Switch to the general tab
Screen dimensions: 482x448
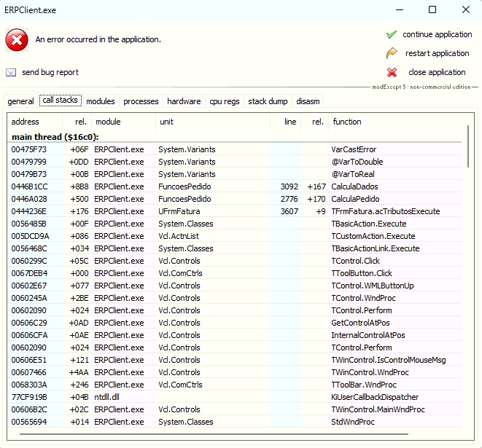coord(20,101)
